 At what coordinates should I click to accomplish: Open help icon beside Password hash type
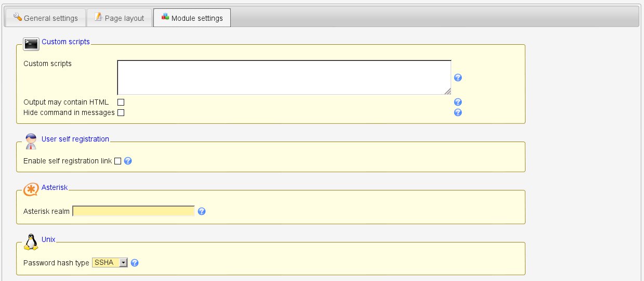click(135, 263)
